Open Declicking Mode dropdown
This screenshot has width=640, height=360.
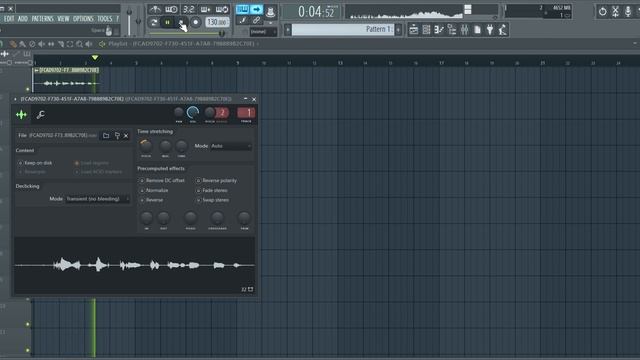point(98,199)
